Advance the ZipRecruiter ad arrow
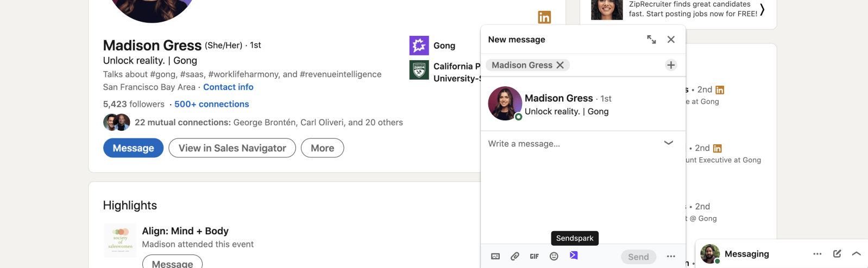The image size is (868, 268). coord(763,9)
